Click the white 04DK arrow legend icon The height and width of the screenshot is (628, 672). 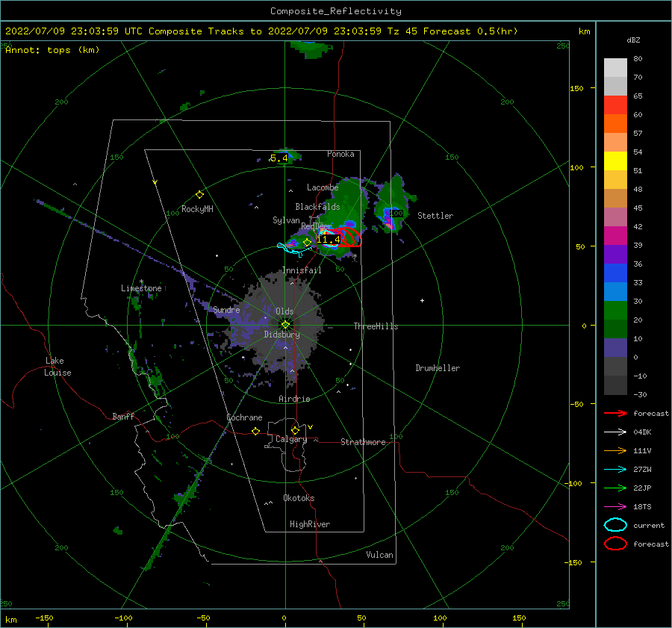coord(615,432)
